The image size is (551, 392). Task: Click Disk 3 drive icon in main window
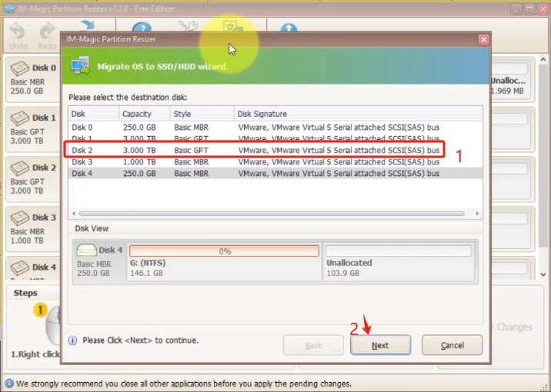[20, 218]
